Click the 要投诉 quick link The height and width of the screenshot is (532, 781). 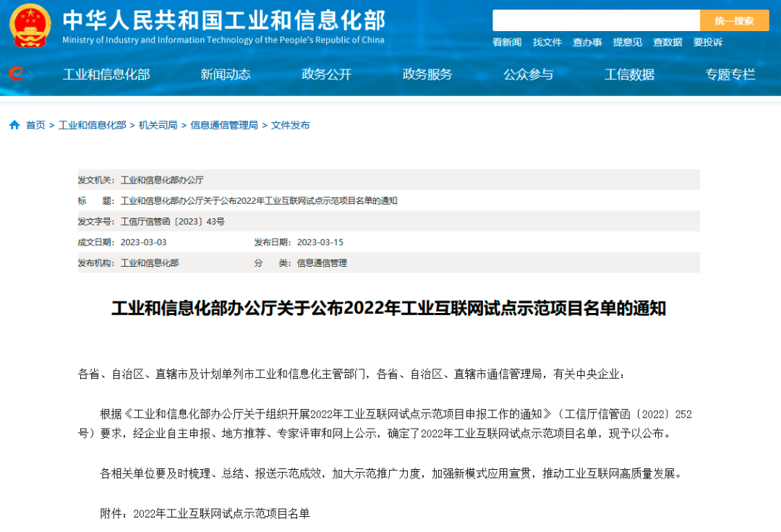[708, 43]
